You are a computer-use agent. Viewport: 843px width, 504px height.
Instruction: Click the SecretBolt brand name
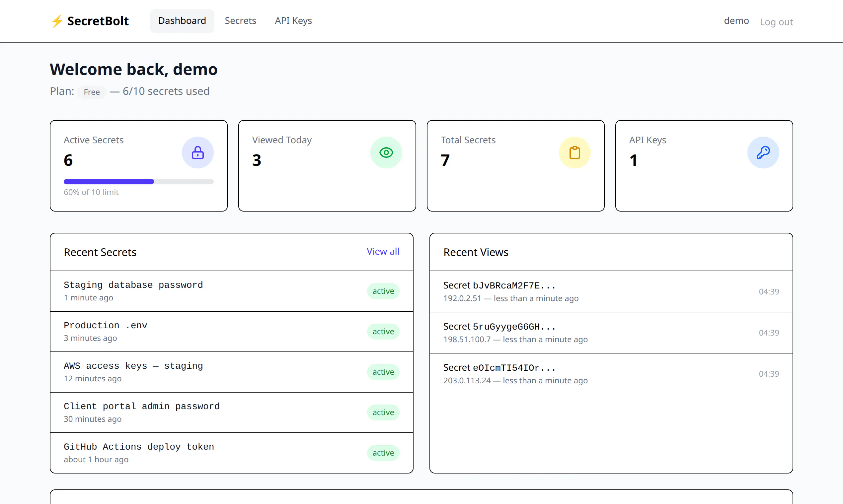pyautogui.click(x=98, y=21)
